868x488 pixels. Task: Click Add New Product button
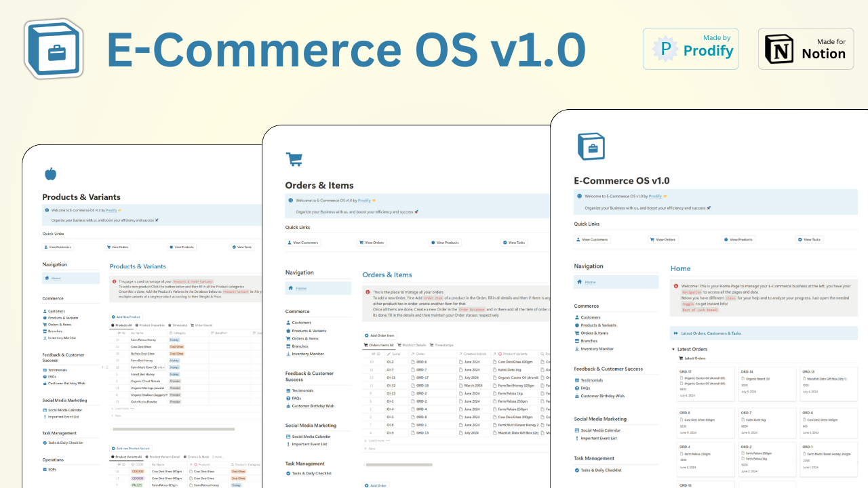tap(125, 317)
